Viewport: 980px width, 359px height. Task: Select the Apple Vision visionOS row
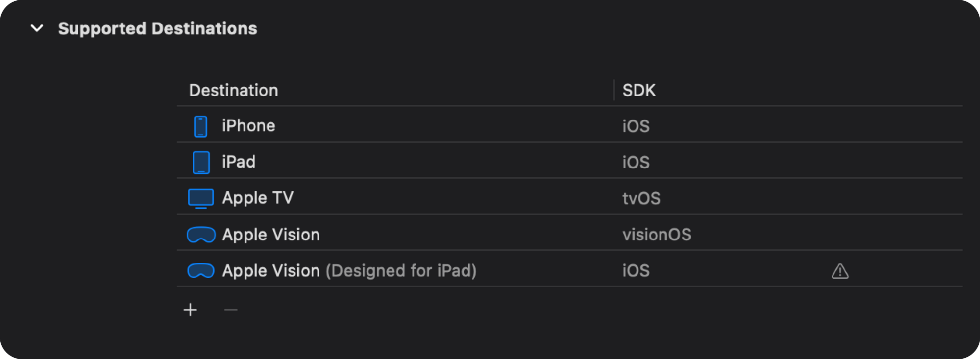271,235
